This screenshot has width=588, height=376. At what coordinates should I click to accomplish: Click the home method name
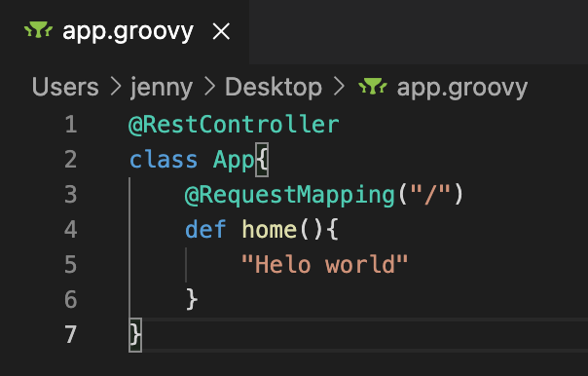[x=270, y=229]
